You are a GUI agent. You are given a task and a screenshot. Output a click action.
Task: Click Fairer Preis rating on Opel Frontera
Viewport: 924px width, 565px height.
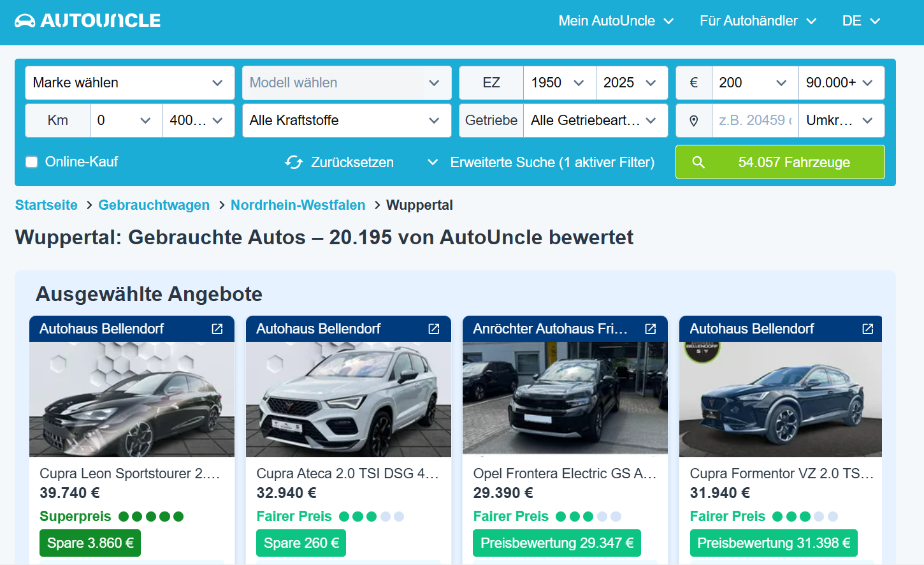[547, 517]
